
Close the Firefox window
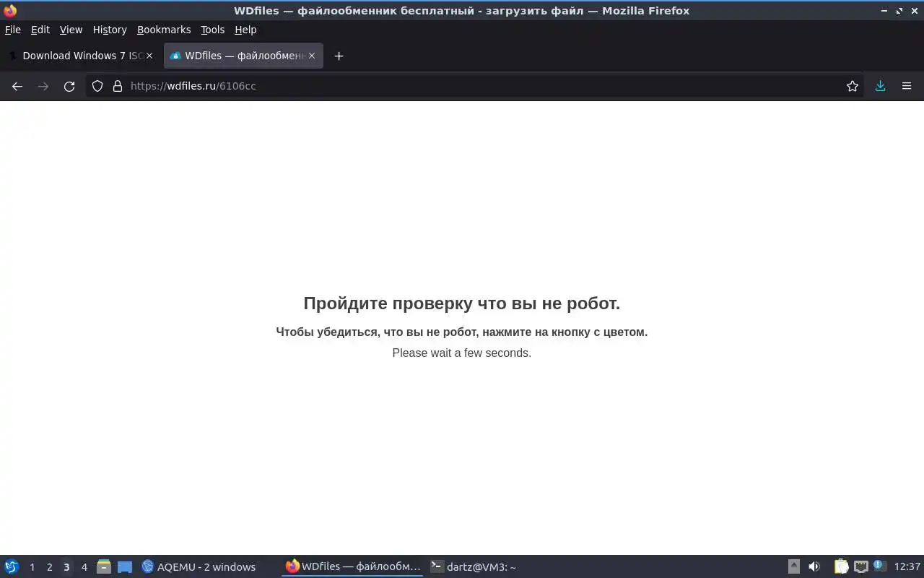914,11
